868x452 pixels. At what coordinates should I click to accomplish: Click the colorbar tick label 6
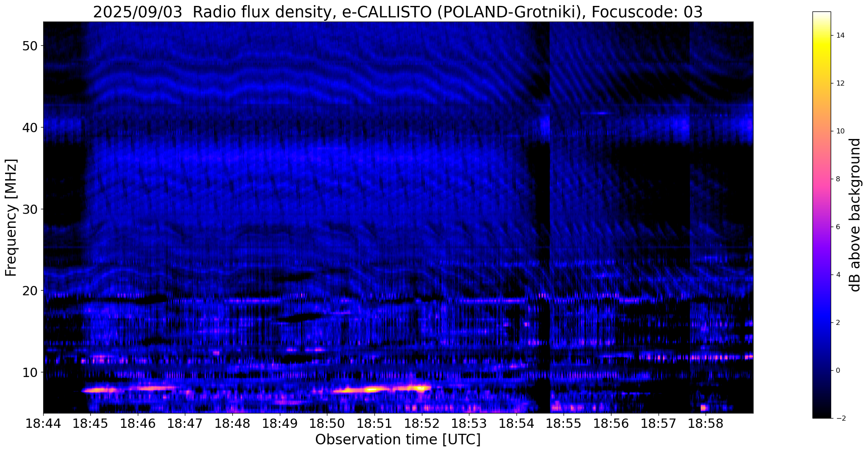tap(838, 227)
